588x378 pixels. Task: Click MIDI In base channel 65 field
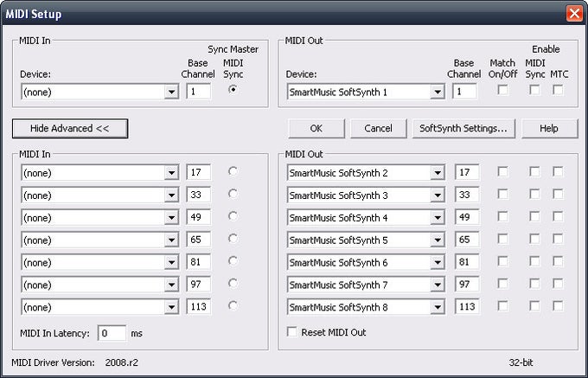tap(198, 240)
